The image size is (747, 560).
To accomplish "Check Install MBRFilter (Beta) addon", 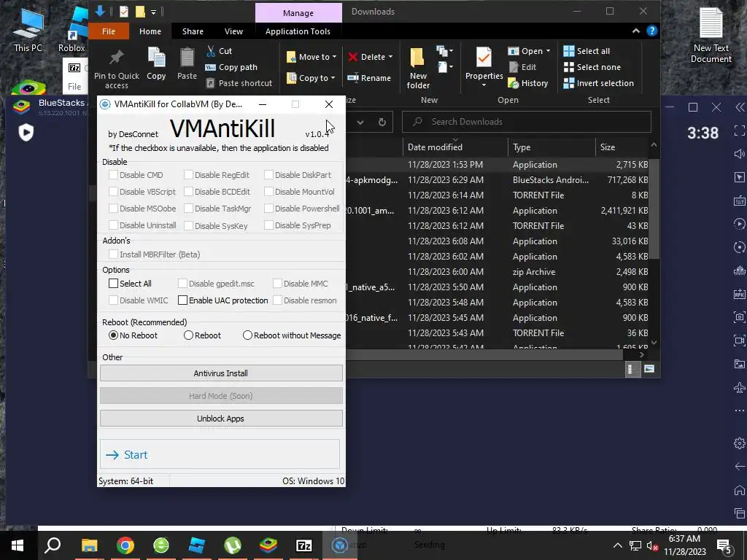I will (113, 254).
